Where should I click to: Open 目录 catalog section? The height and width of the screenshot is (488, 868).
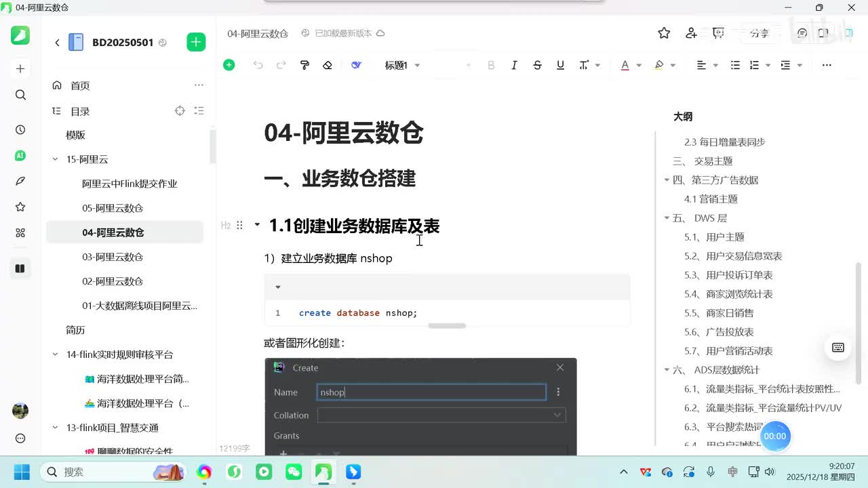(80, 111)
